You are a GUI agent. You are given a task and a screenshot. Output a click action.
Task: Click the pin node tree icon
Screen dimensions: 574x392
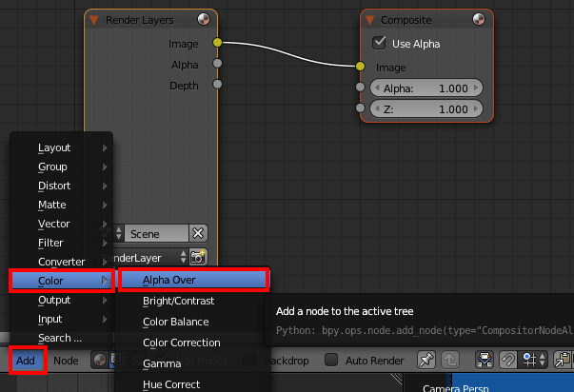426,361
